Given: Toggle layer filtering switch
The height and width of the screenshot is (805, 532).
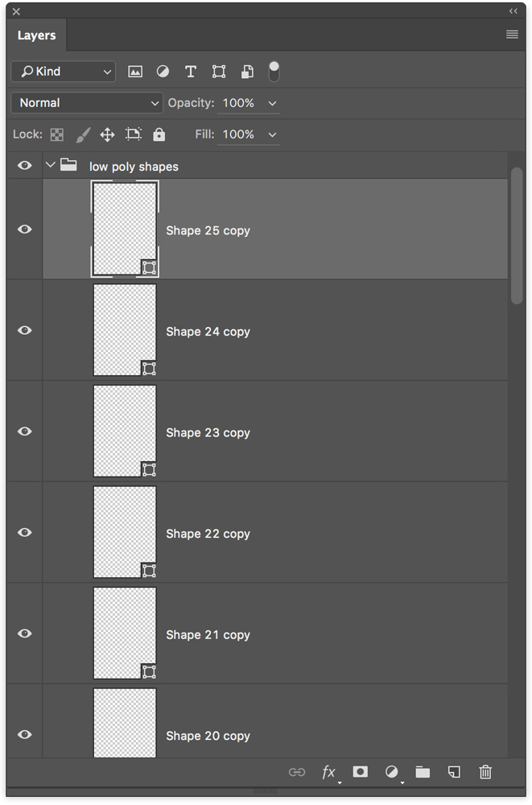Looking at the screenshot, I should pos(274,72).
